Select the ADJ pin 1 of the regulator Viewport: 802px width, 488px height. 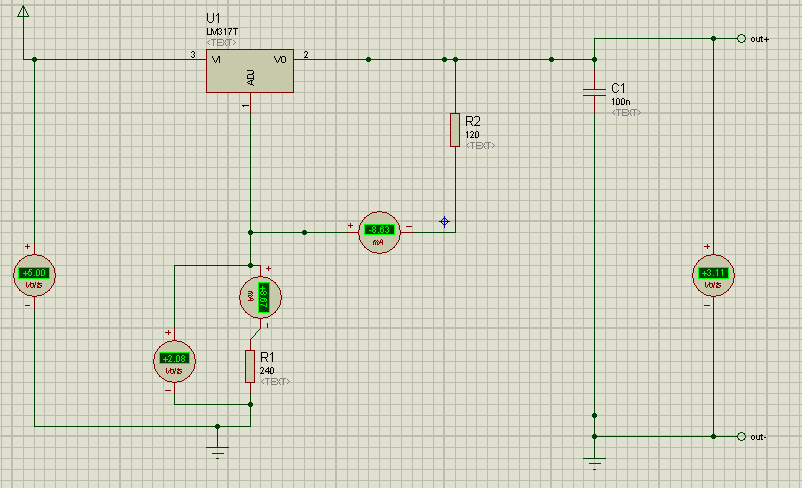click(250, 101)
